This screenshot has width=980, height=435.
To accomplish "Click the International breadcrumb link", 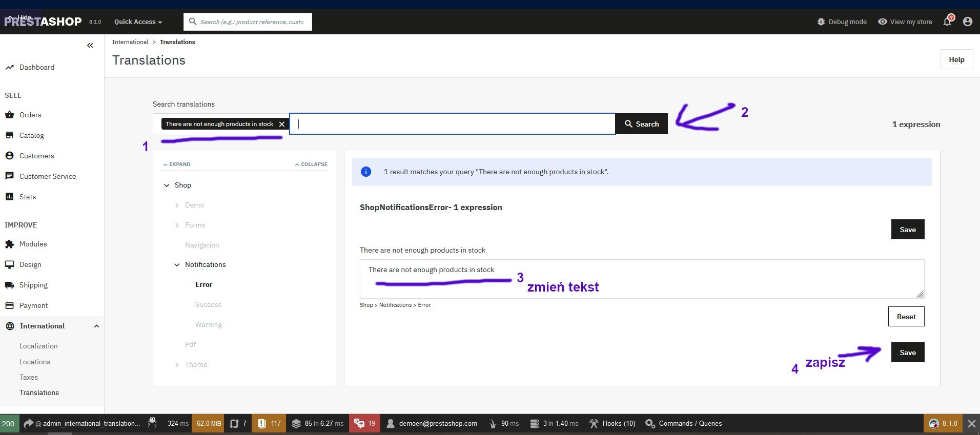I will [x=130, y=42].
